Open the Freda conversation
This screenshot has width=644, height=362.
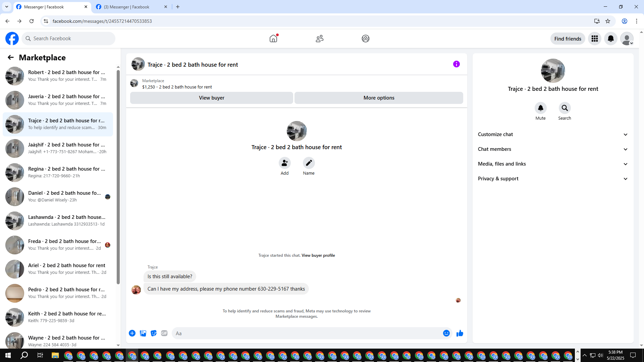click(58, 245)
